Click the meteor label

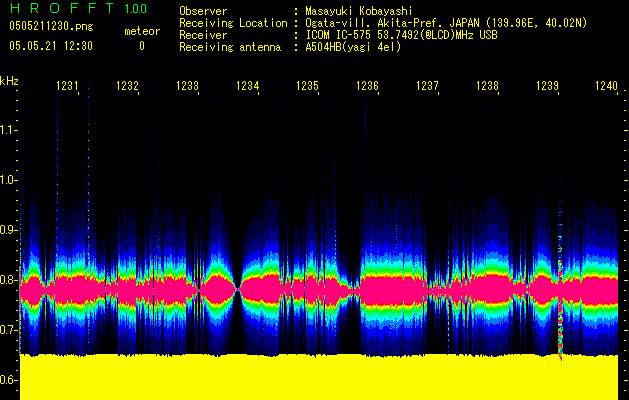pyautogui.click(x=142, y=31)
